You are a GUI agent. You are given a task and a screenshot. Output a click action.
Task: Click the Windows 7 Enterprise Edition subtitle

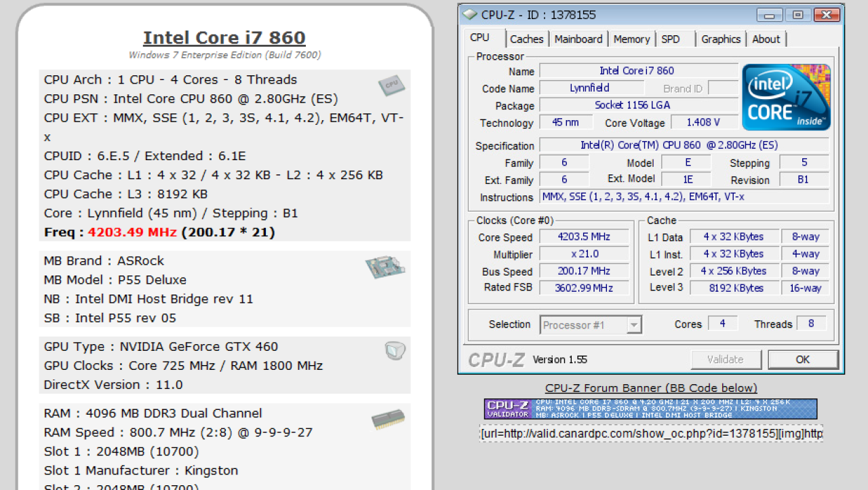(x=225, y=55)
